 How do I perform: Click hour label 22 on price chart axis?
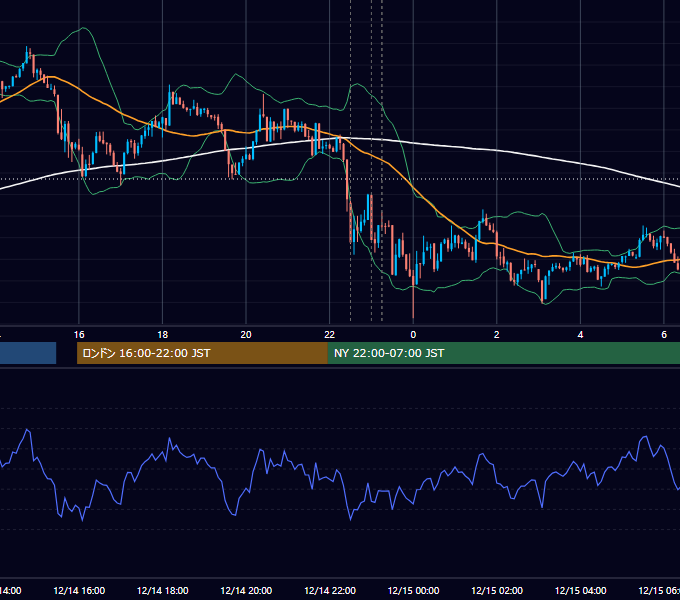point(330,335)
